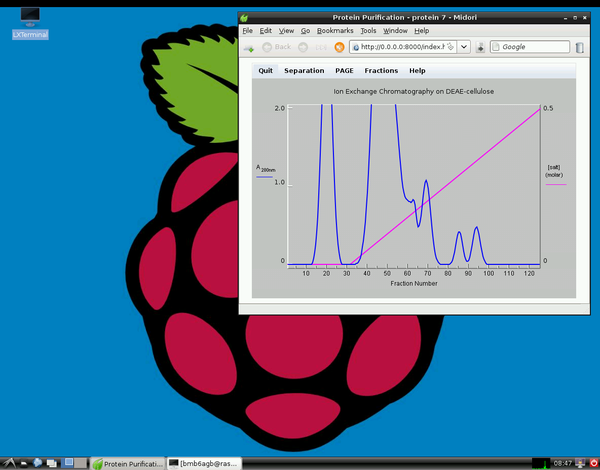This screenshot has height=470, width=600.
Task: Click the iconify all windows taskbar icon
Action: pos(51,463)
